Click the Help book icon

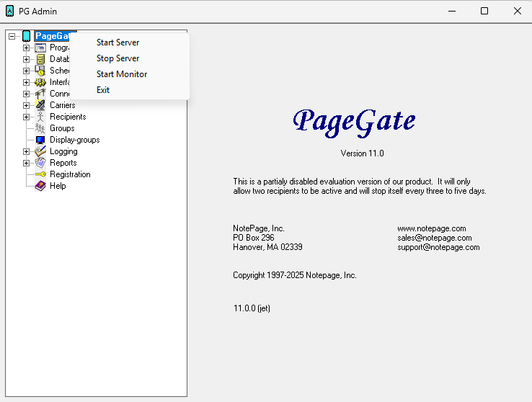click(x=40, y=186)
